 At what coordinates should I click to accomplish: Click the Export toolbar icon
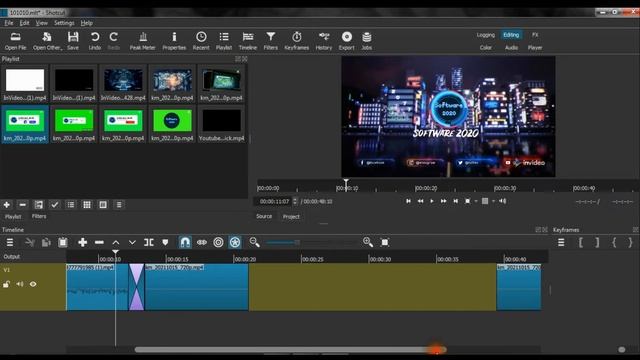347,41
